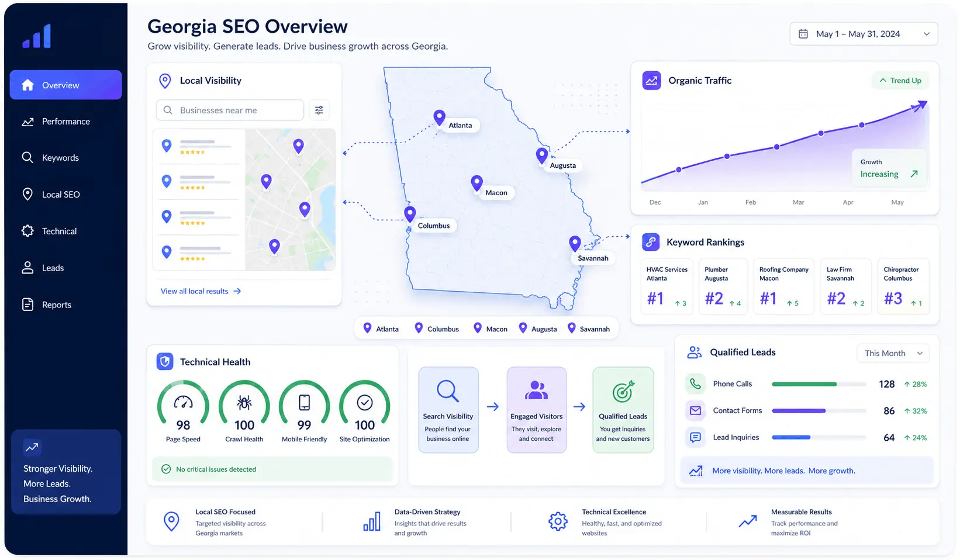Viewport: 960px width, 560px height.
Task: Click the Qualified Leads target card
Action: pos(623,410)
